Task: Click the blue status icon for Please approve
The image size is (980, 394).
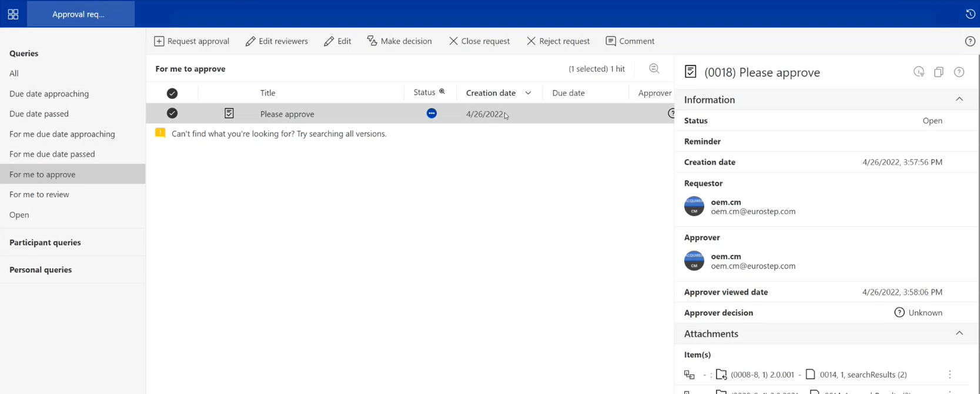Action: [x=432, y=113]
